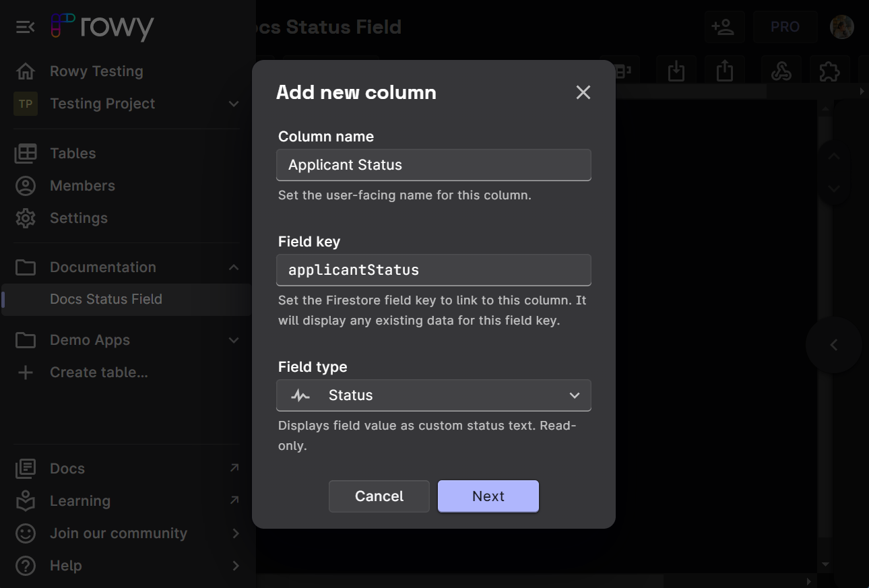The width and height of the screenshot is (869, 588).
Task: Go to Members in the sidebar
Action: pyautogui.click(x=82, y=186)
